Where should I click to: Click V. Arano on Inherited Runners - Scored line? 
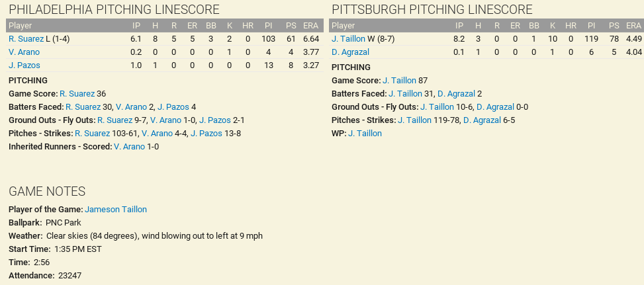[x=129, y=147]
